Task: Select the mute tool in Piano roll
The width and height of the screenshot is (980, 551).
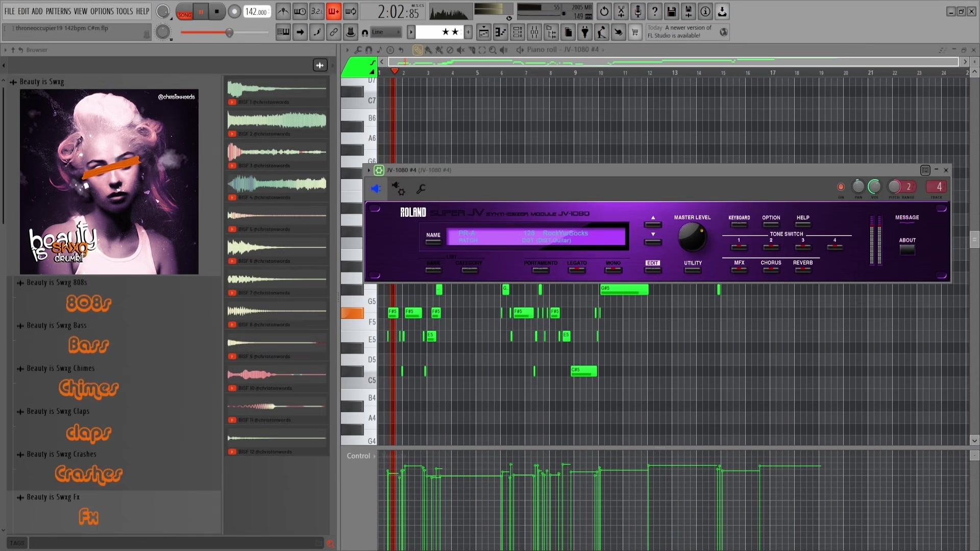Action: 460,49
